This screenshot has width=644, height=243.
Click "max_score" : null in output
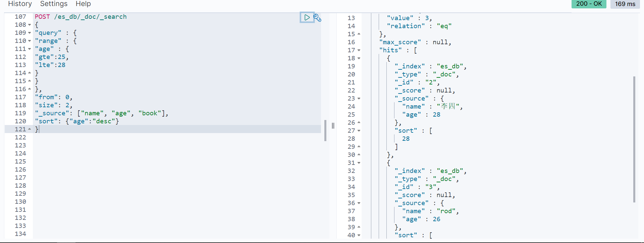pyautogui.click(x=415, y=42)
